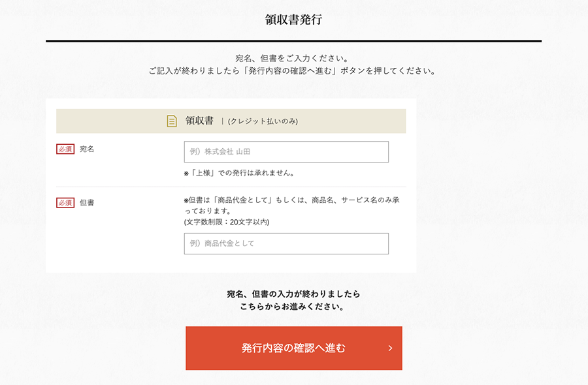This screenshot has width=588, height=385.
Task: Click the receipt document icon
Action: (172, 121)
